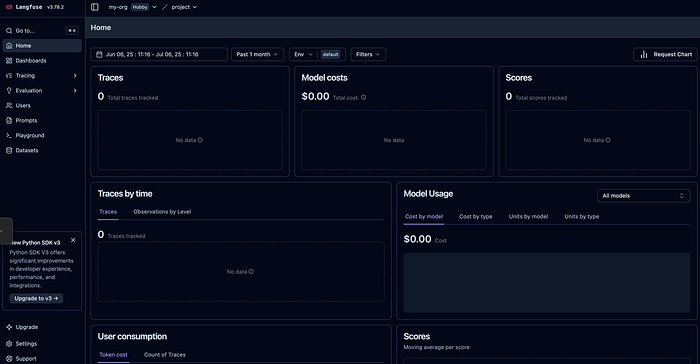The image size is (700, 364).
Task: Expand the Evaluation submenu chevron
Action: (x=75, y=91)
